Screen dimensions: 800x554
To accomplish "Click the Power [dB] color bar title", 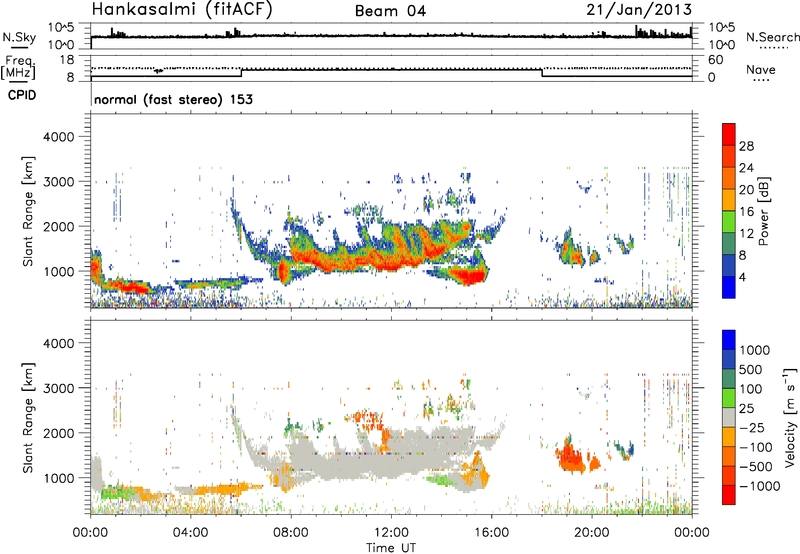I will coord(763,211).
